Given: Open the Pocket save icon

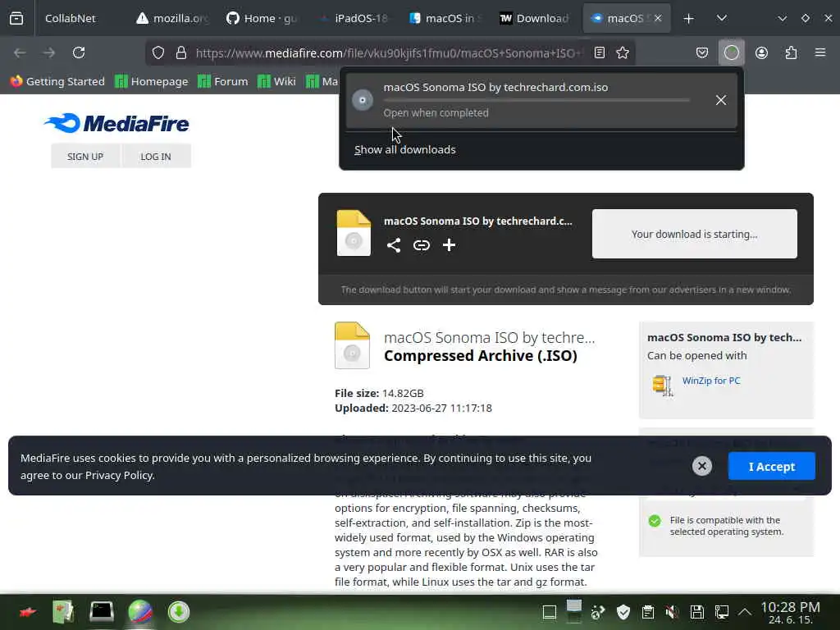Looking at the screenshot, I should tap(702, 52).
